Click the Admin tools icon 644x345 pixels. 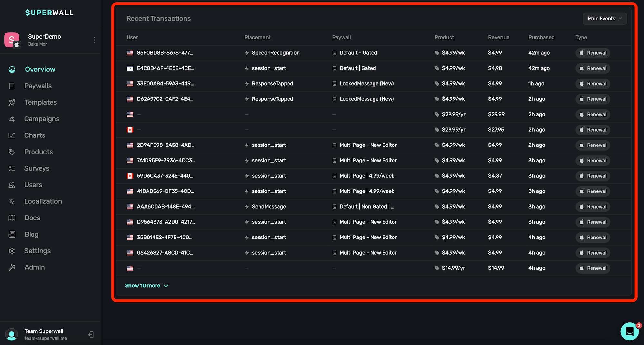(12, 267)
